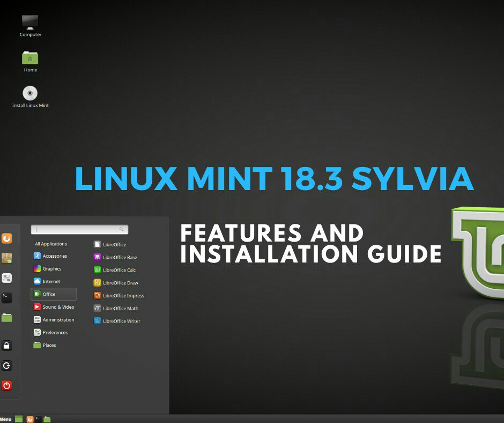Screen dimensions: 504x423
Task: Open the Computer desktop icon
Action: (30, 26)
